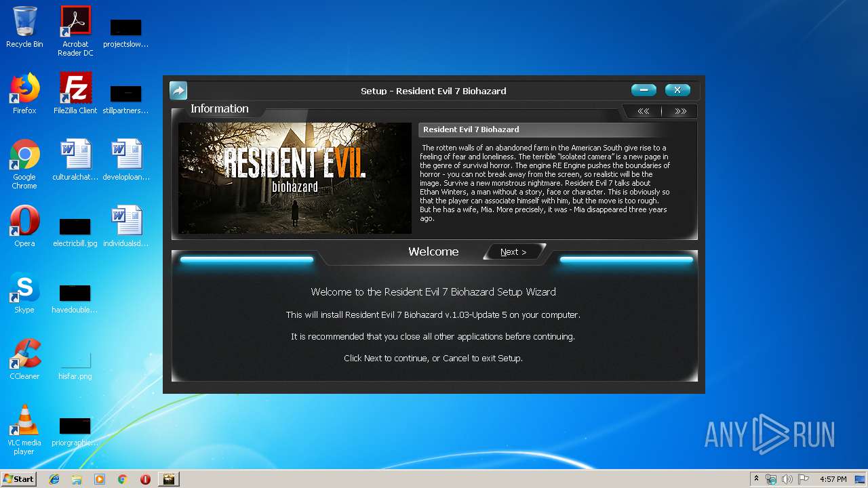Image resolution: width=868 pixels, height=488 pixels.
Task: Open Chrome from the taskbar
Action: point(123,479)
